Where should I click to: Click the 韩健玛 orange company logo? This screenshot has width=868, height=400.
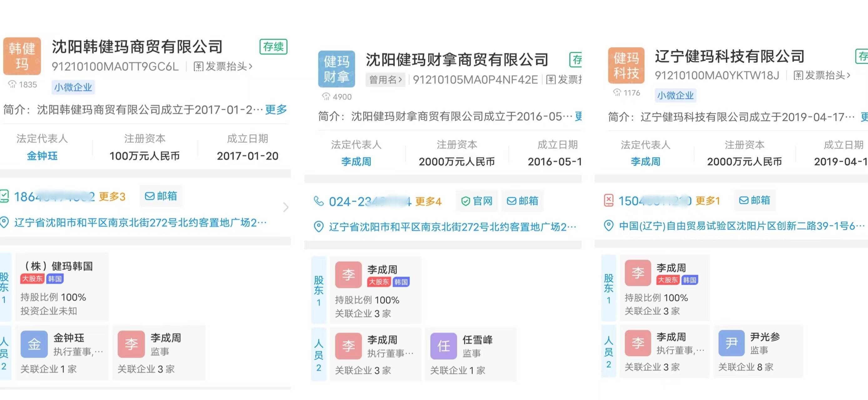22,56
